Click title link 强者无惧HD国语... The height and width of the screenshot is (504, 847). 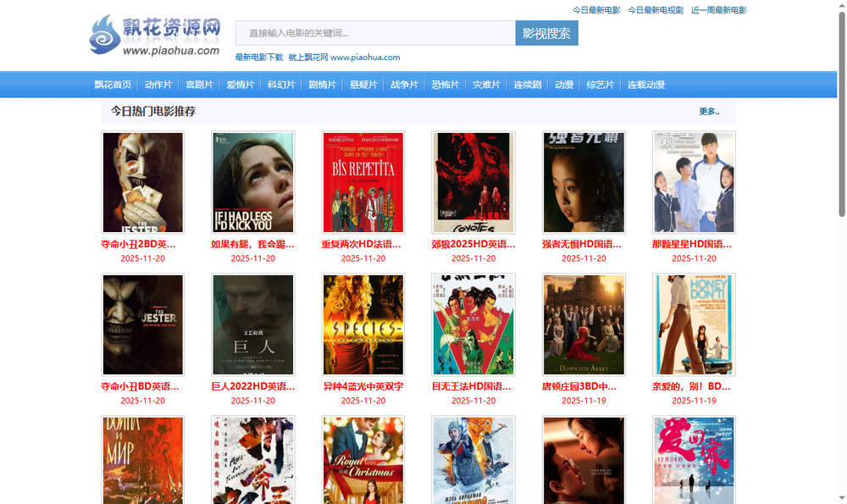click(x=582, y=244)
